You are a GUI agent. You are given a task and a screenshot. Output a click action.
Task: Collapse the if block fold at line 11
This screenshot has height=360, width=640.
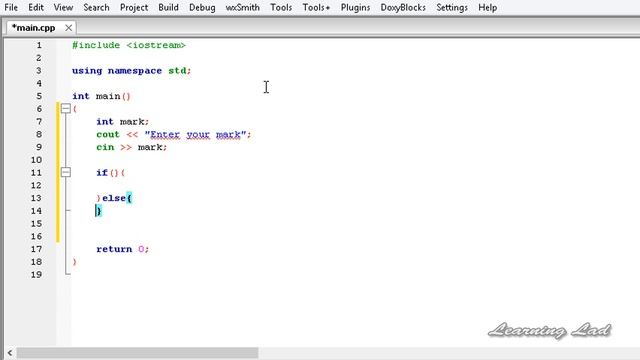[x=66, y=172]
